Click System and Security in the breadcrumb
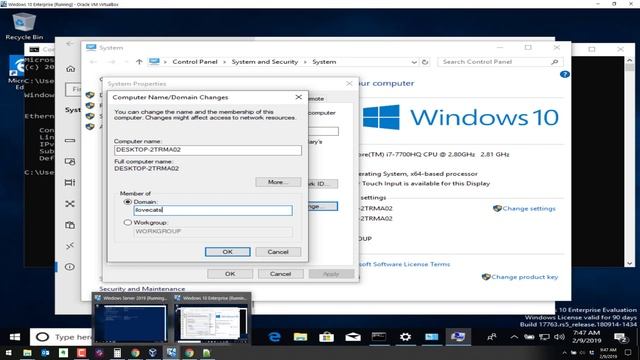Viewport: 640px width, 360px height. tap(265, 62)
